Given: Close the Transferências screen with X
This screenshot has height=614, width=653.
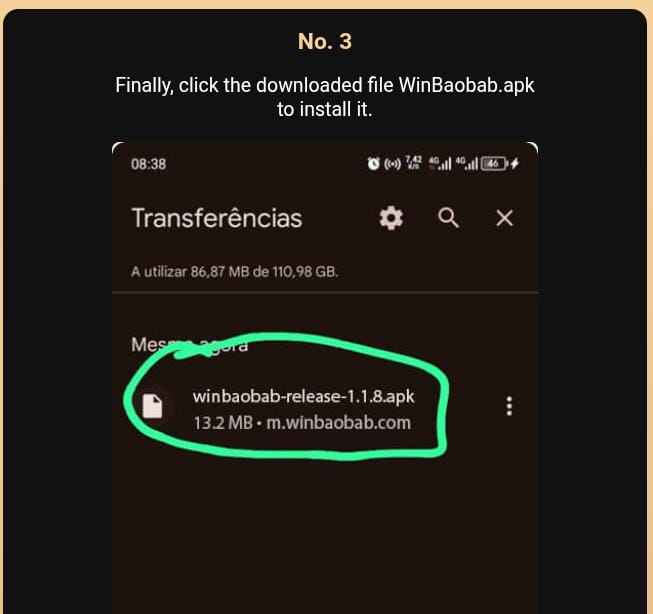Looking at the screenshot, I should tap(504, 217).
